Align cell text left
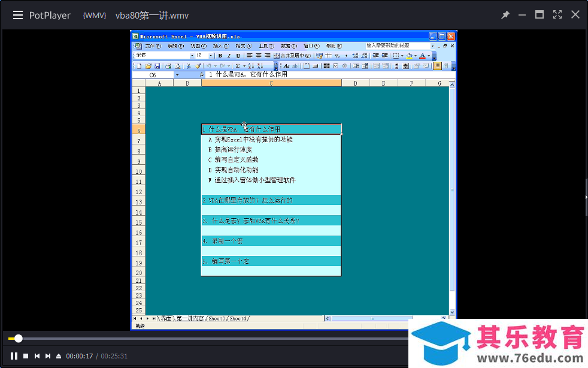The height and width of the screenshot is (368, 588). coord(250,55)
